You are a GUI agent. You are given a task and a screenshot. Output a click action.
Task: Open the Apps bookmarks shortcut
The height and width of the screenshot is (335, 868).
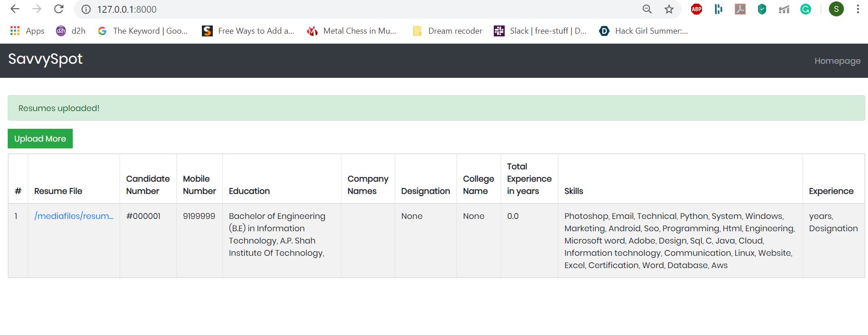(27, 31)
